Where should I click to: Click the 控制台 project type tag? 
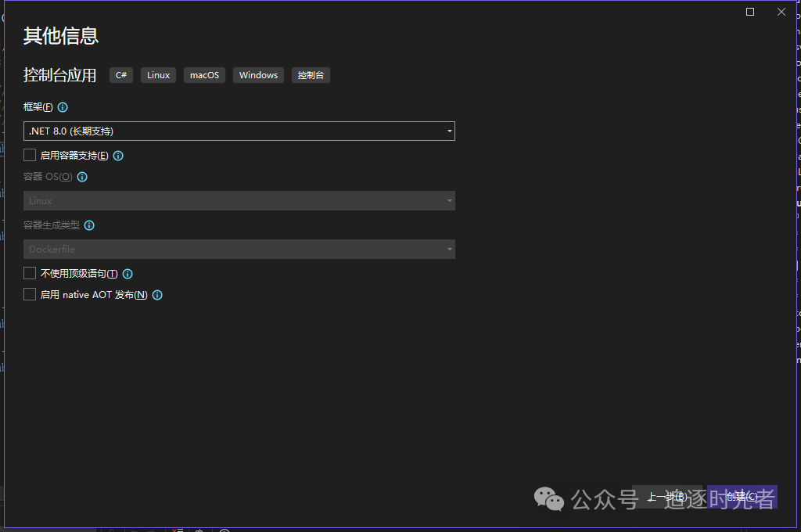click(x=311, y=75)
